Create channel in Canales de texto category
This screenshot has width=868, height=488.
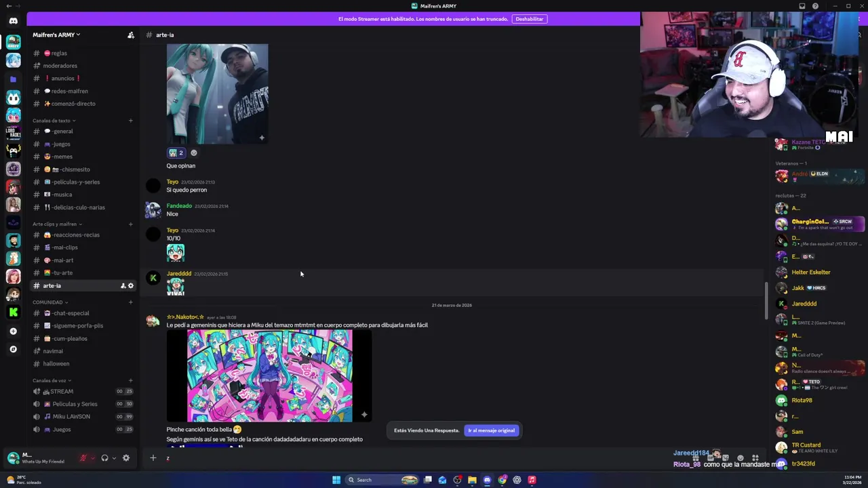pos(131,121)
